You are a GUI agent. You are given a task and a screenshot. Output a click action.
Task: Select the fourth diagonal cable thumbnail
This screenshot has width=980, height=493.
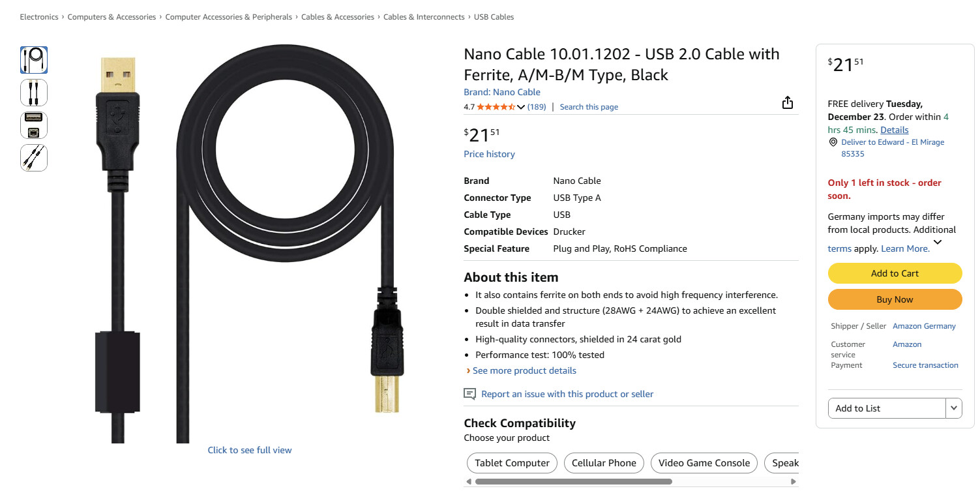click(x=34, y=158)
